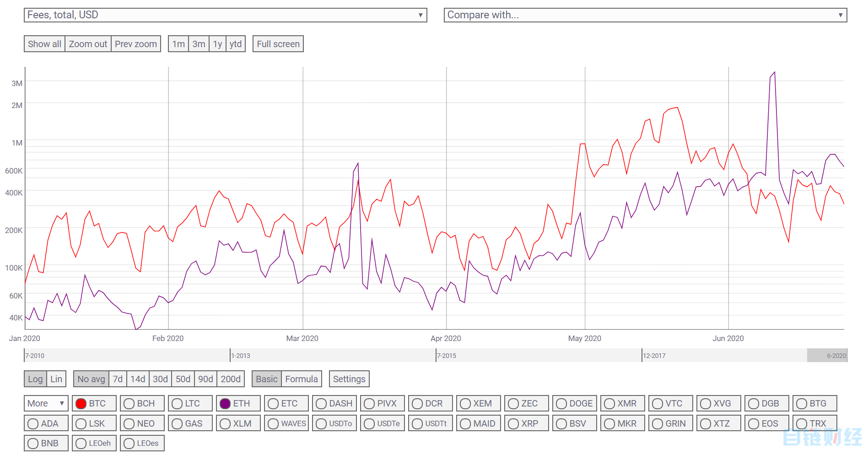Enable the VTC series
The width and height of the screenshot is (868, 455).
(x=671, y=403)
